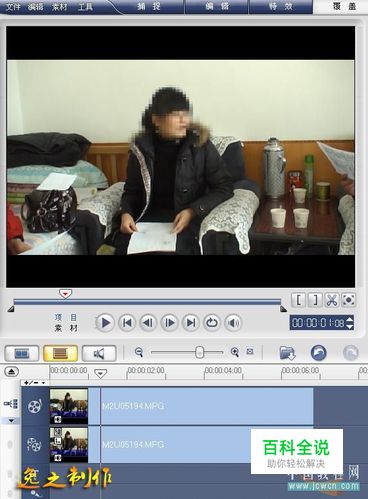Open the +/− track manager dropdown
The width and height of the screenshot is (368, 499).
[x=35, y=383]
